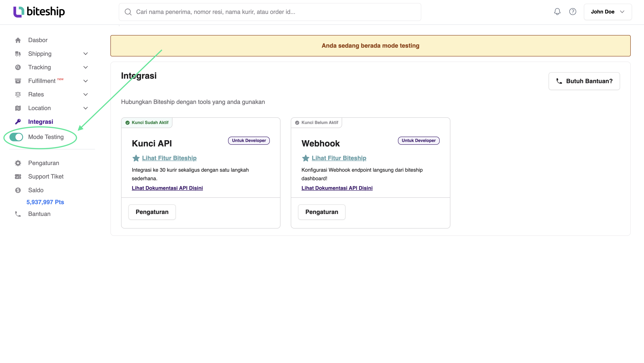The width and height of the screenshot is (644, 363).
Task: Expand the Location menu chevron
Action: click(86, 108)
